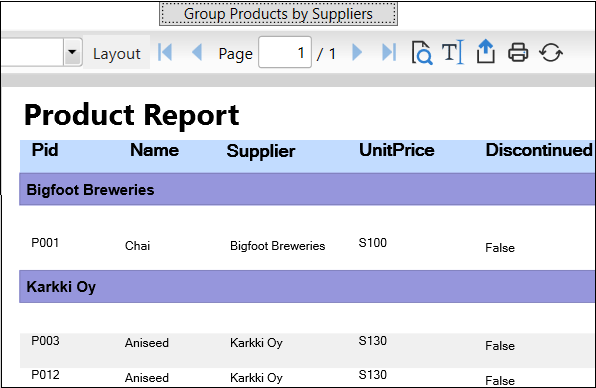The height and width of the screenshot is (388, 596).
Task: Switch to Layout view
Action: (116, 53)
